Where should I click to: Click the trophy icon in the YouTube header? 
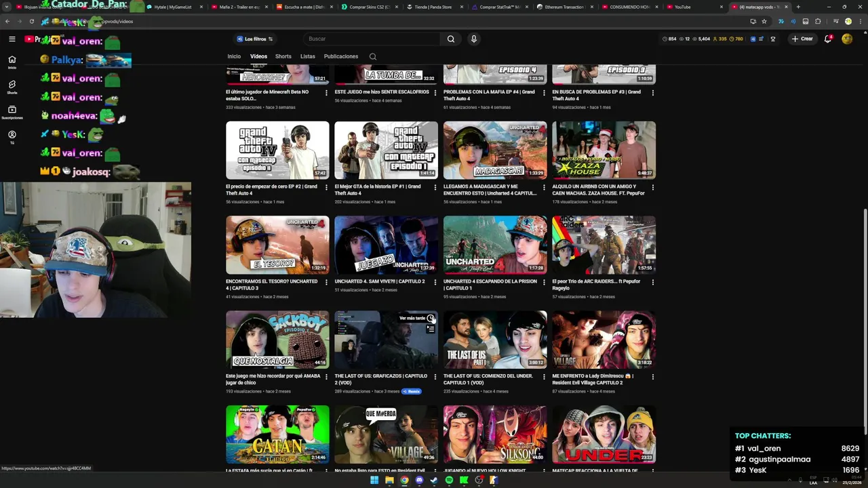(x=772, y=39)
